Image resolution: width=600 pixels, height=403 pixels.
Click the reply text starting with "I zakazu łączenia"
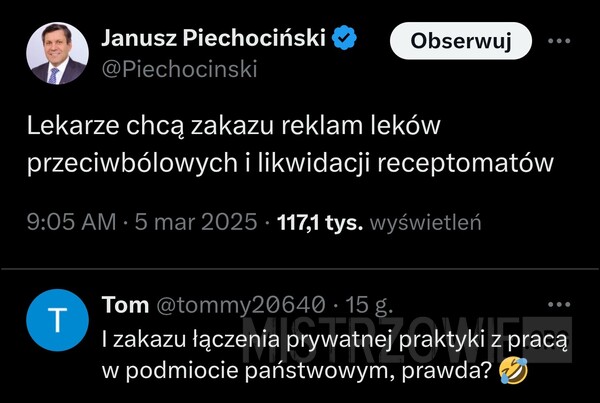pyautogui.click(x=335, y=340)
